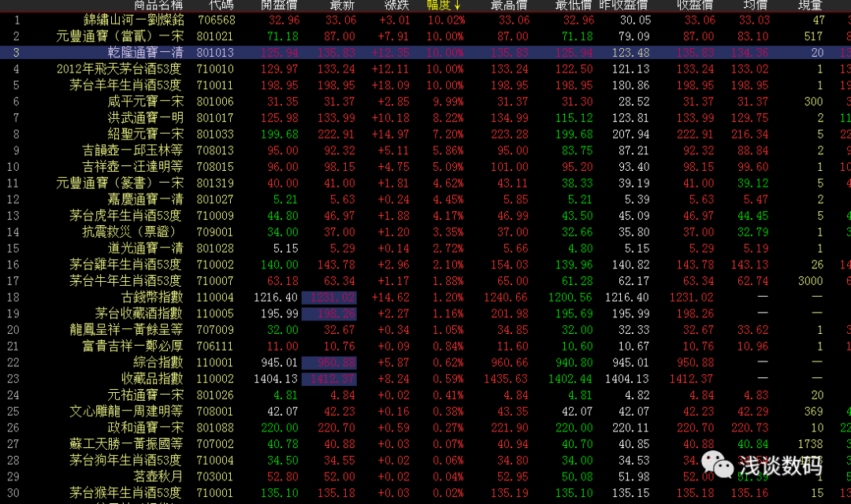Click the volume value 517
The width and height of the screenshot is (851, 504).
(x=813, y=36)
